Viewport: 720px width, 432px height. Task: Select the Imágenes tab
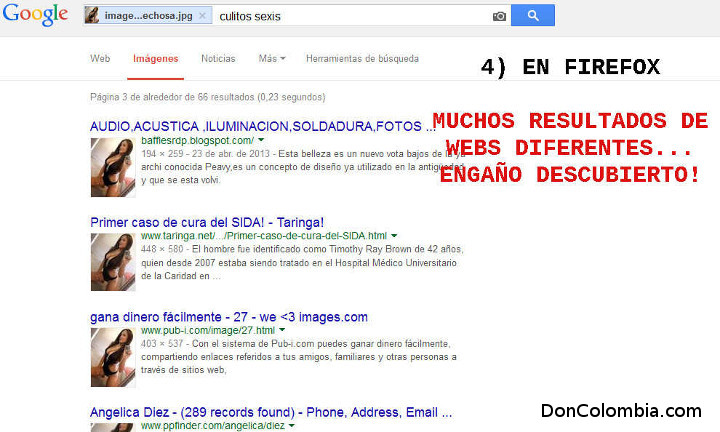[155, 59]
